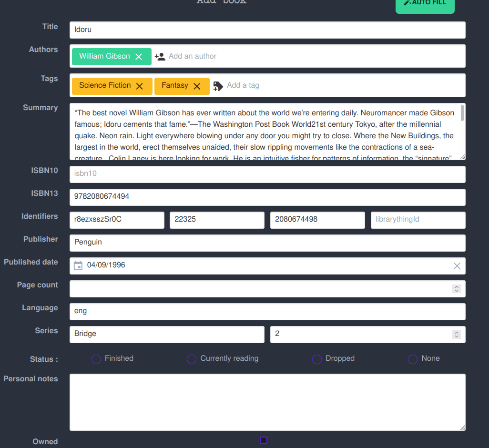Remove William Gibson author chip

coord(139,57)
